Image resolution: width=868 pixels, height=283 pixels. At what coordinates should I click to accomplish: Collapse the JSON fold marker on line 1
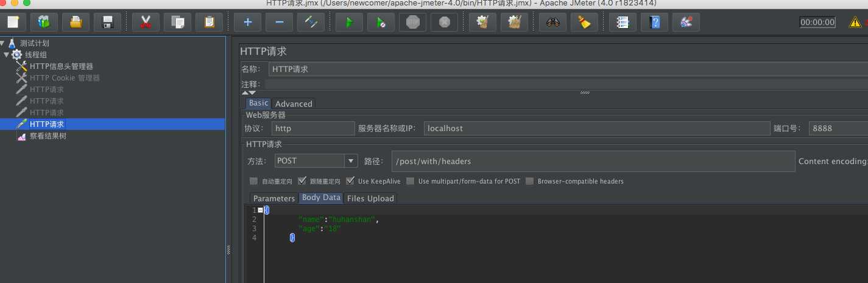[261, 210]
